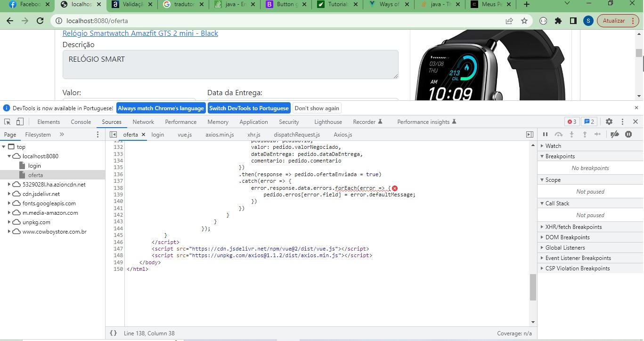
Task: Open the axios.min.js file tab
Action: tap(220, 135)
